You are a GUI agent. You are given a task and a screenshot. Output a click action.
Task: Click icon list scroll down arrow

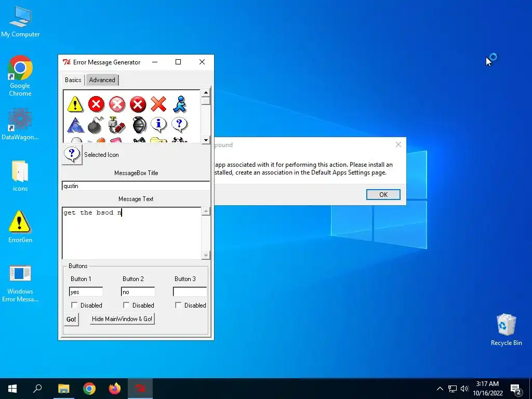tap(206, 140)
